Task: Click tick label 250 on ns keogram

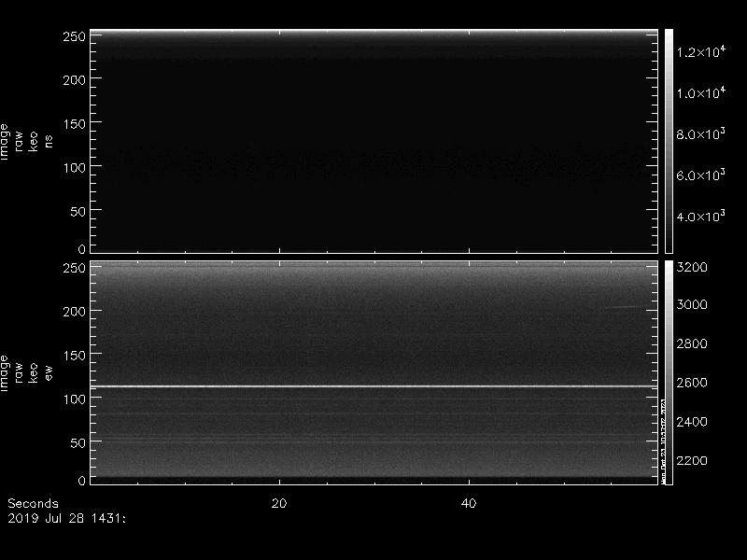Action: click(75, 36)
